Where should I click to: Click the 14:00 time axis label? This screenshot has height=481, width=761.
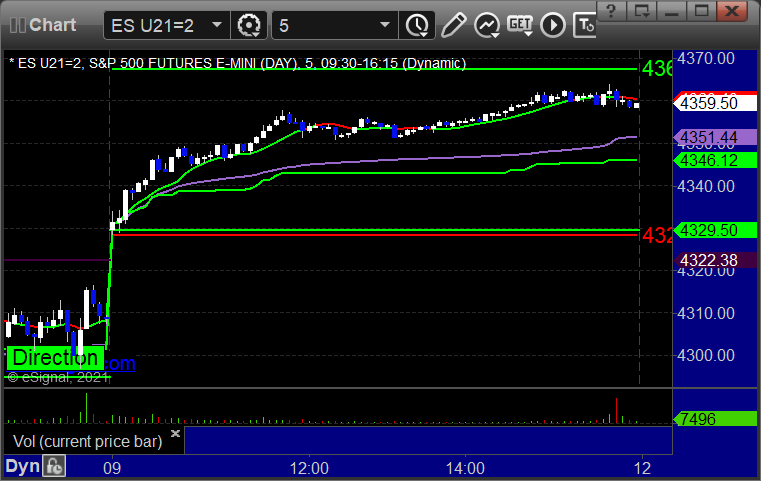[x=465, y=468]
